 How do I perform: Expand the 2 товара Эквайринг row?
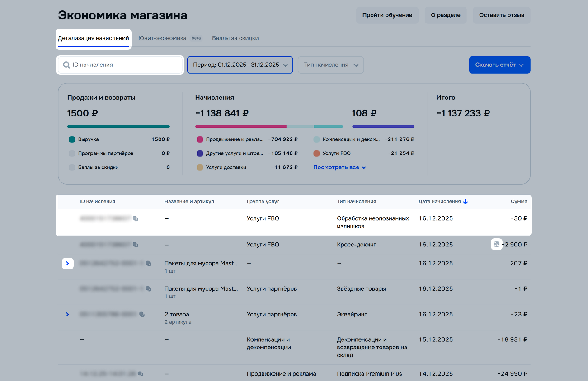point(67,314)
